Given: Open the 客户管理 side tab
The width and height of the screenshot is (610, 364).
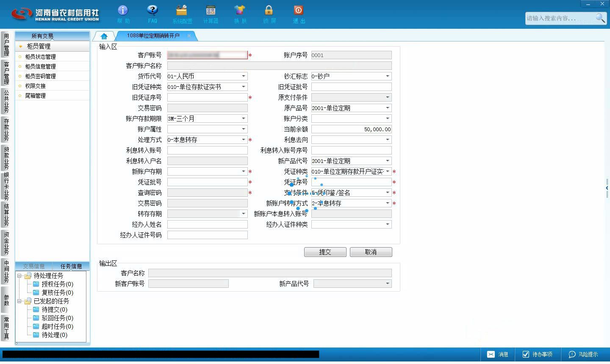Looking at the screenshot, I should point(6,73).
